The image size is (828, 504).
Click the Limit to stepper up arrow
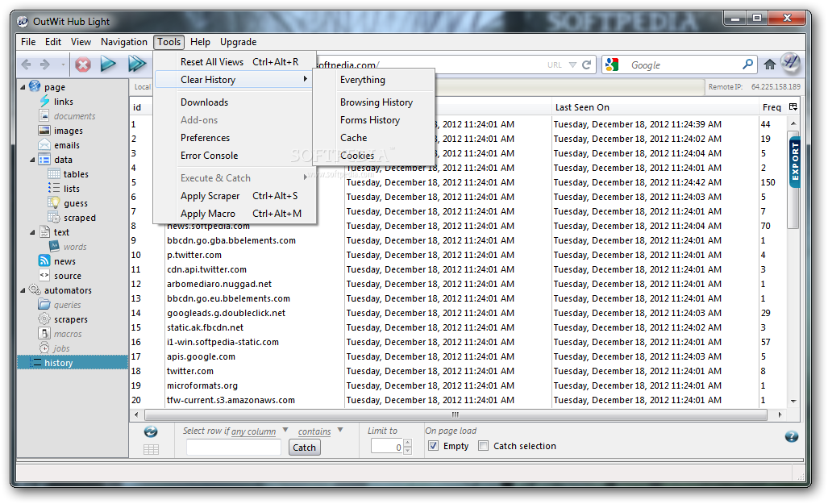coord(407,443)
